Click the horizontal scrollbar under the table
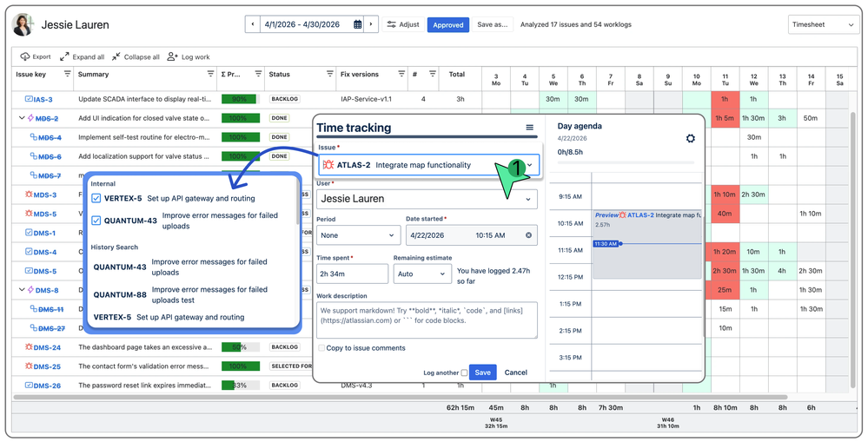The height and width of the screenshot is (442, 868). [x=401, y=397]
